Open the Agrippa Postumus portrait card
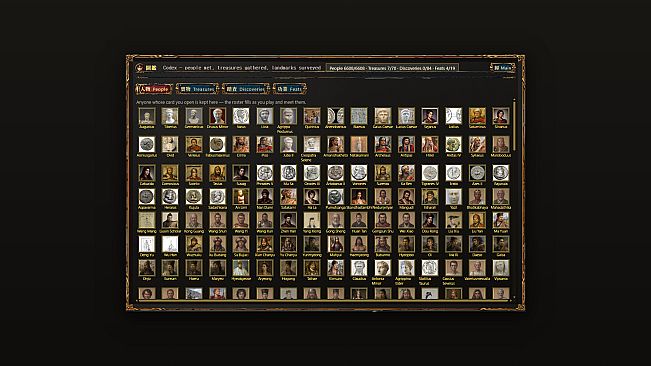Image resolution: width=651 pixels, height=366 pixels. coord(288,116)
